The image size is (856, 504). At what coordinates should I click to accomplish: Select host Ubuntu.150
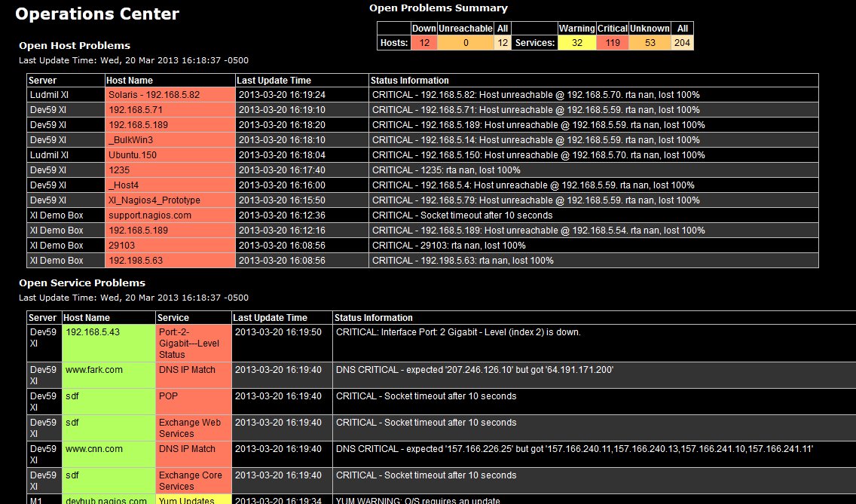(x=133, y=155)
